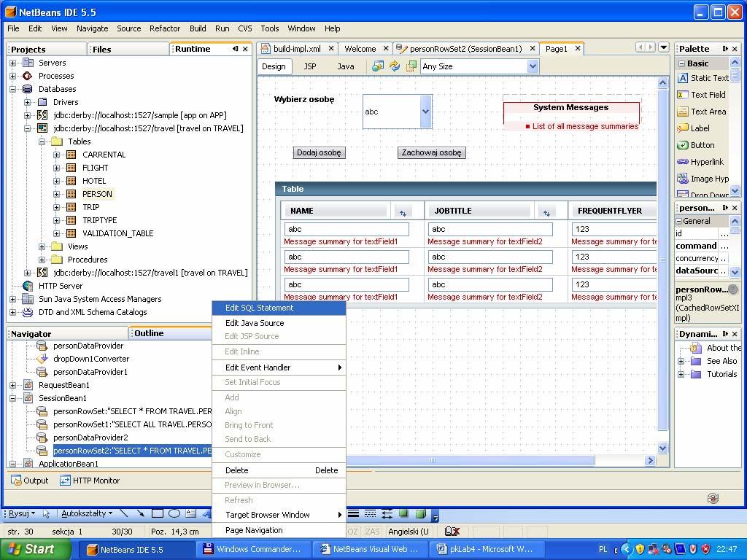Click the Output window icon

(16, 481)
